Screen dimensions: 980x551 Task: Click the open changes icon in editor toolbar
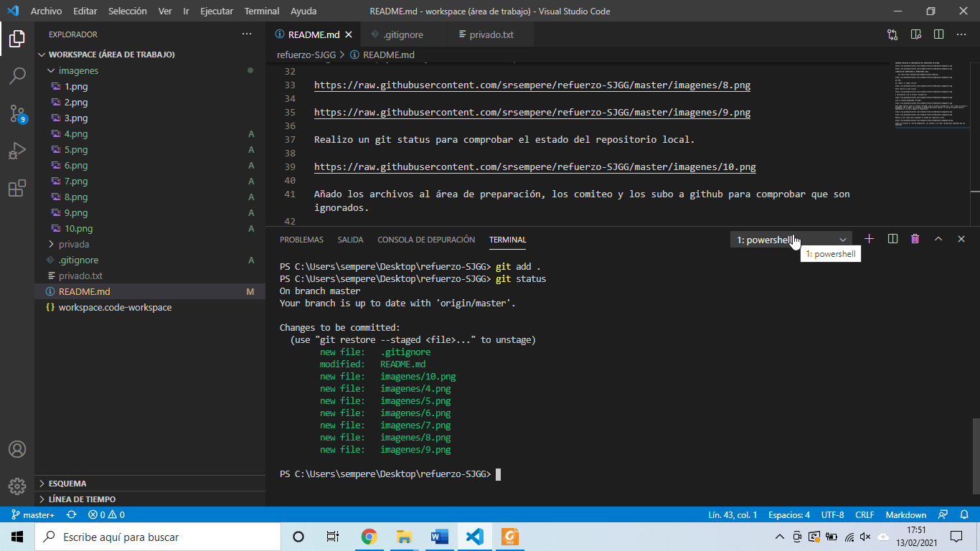point(892,34)
